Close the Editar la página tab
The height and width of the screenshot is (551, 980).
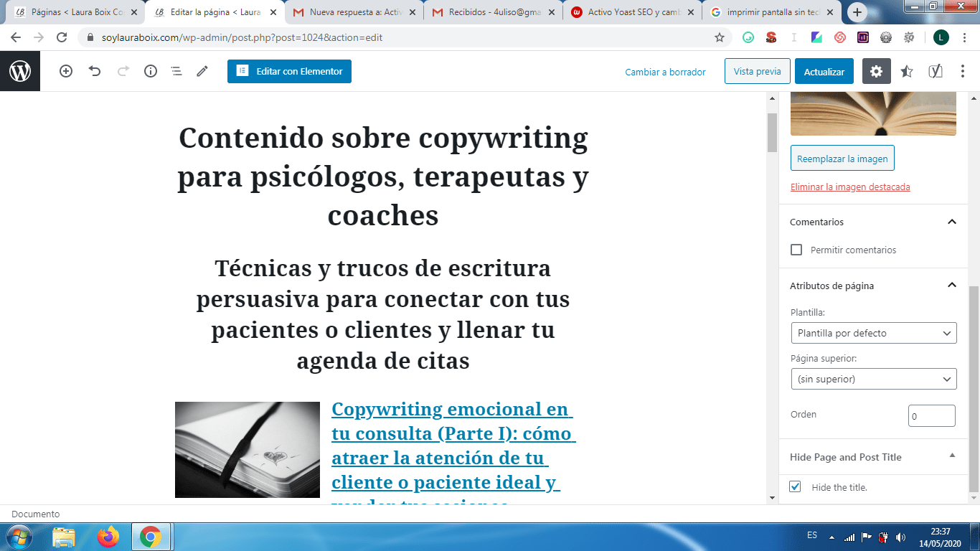(x=273, y=12)
